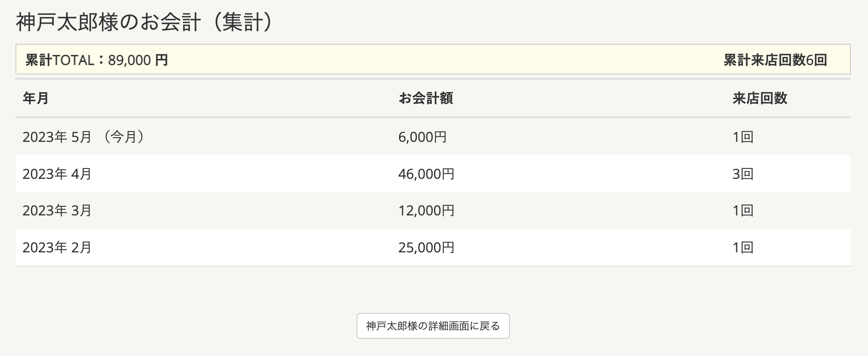Click the お会計額 column header
Image resolution: width=868 pixels, height=356 pixels.
click(425, 98)
